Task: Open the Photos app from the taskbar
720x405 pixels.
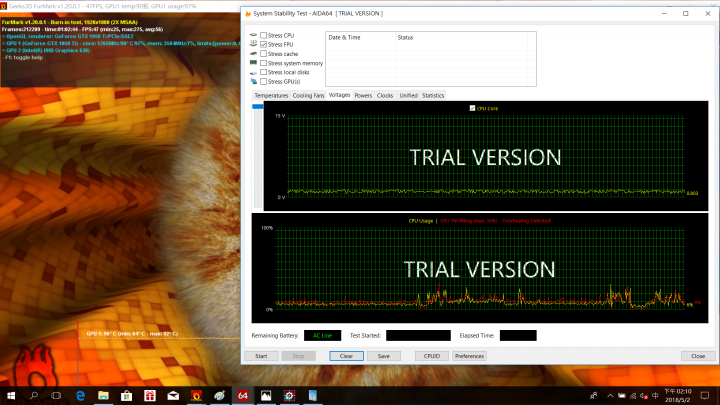Action: (266, 395)
